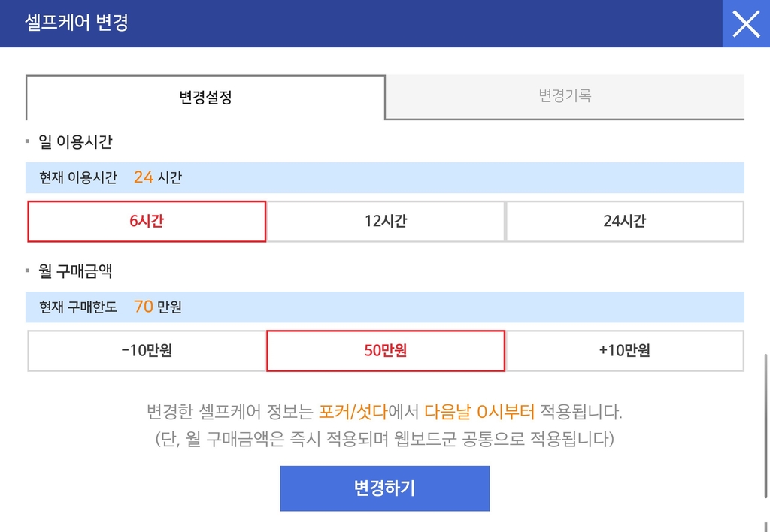
Task: Click the 일 이용시간 section heading
Action: [x=75, y=141]
